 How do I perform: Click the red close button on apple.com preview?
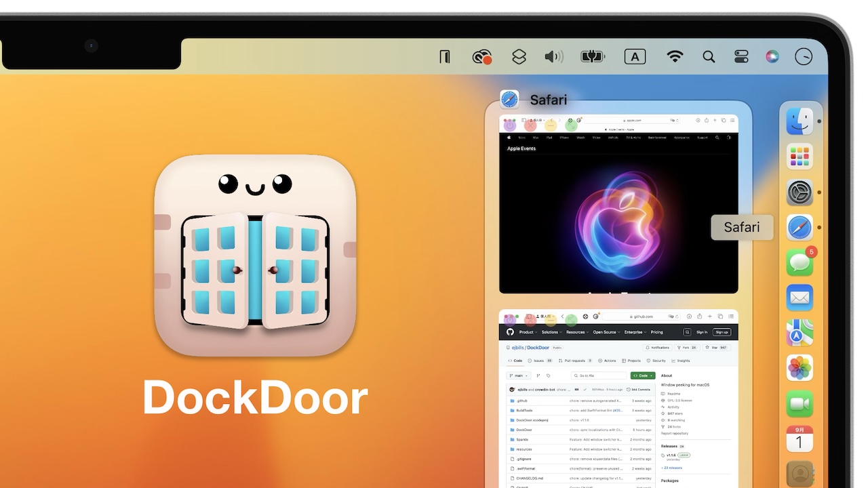530,125
